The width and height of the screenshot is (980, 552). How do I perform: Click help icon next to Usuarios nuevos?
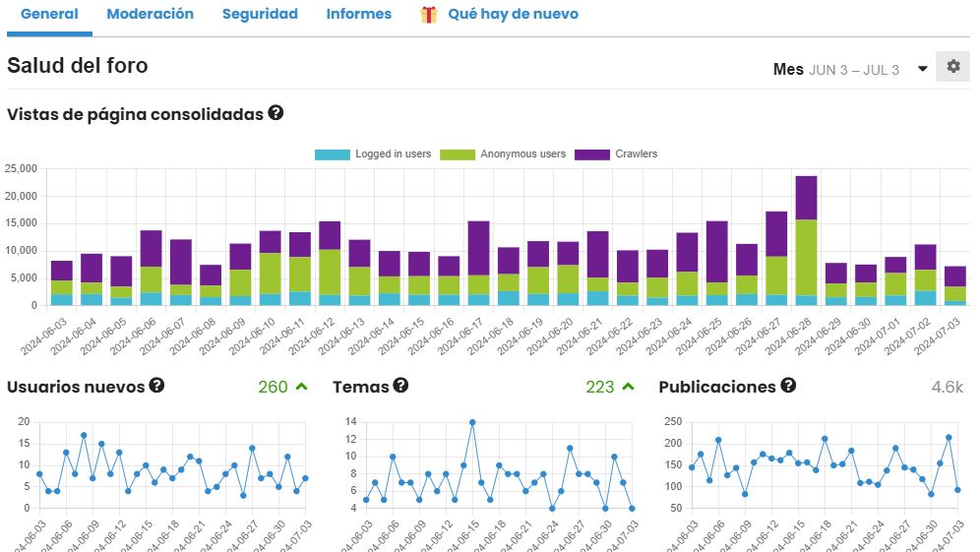coord(156,386)
